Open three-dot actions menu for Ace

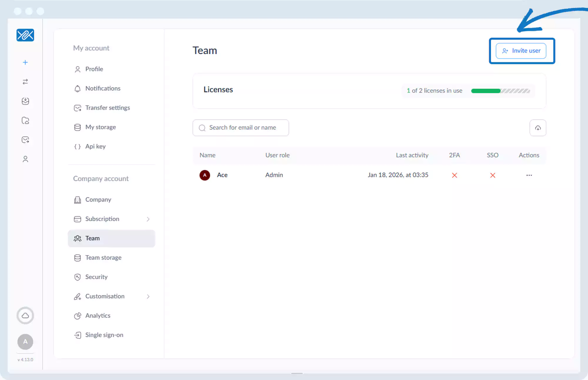click(529, 175)
